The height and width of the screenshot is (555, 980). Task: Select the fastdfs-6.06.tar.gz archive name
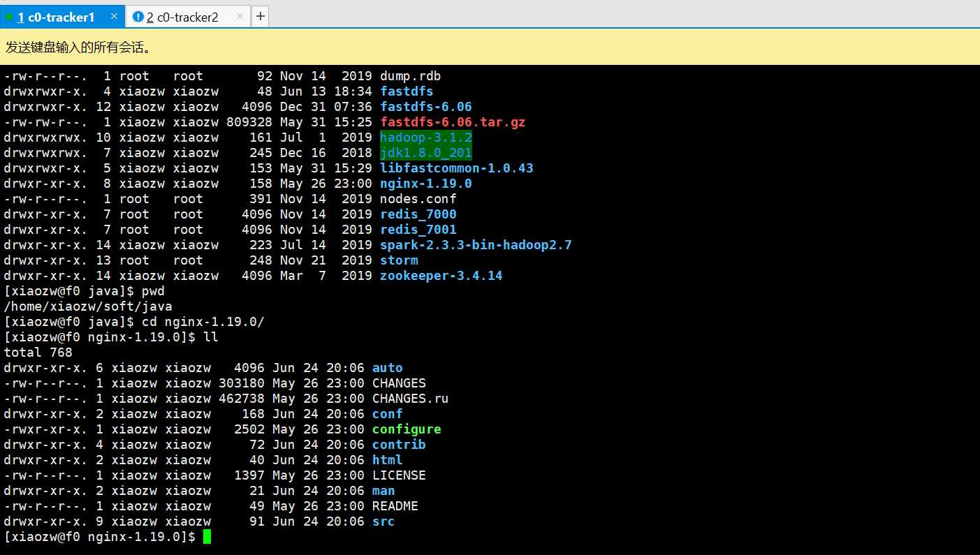pyautogui.click(x=452, y=122)
